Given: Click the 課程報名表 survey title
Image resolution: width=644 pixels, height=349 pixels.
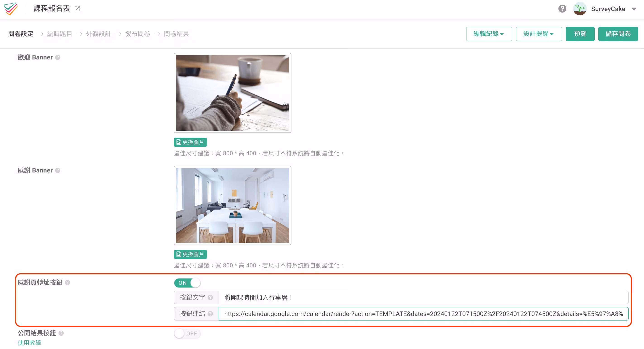Looking at the screenshot, I should tap(52, 9).
